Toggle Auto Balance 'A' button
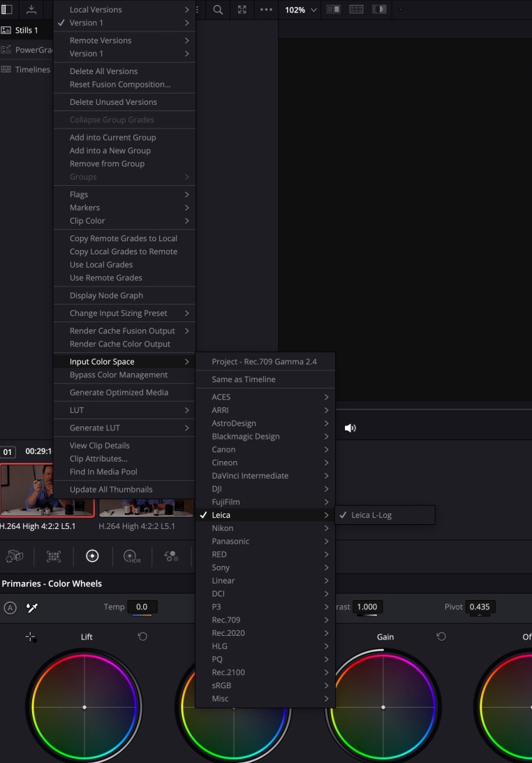Viewport: 532px width, 763px height. (10, 607)
